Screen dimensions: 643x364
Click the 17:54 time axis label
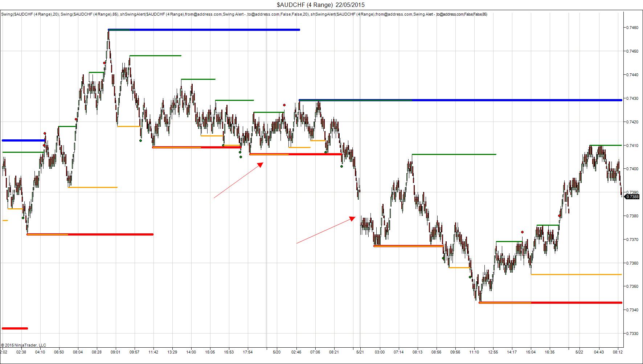247,352
